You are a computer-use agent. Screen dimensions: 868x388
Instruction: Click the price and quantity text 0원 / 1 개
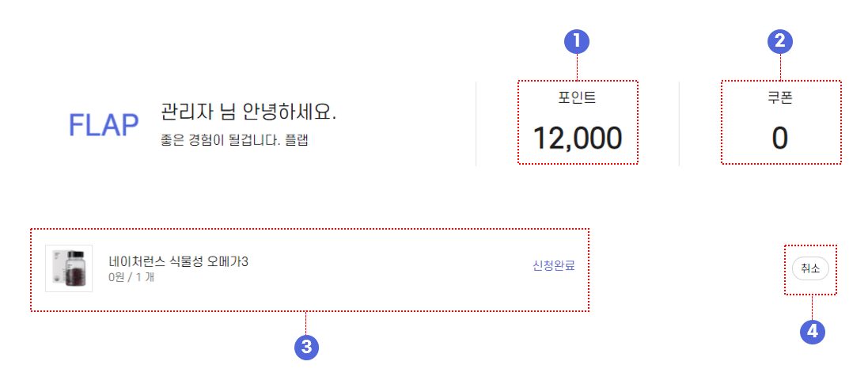point(131,276)
